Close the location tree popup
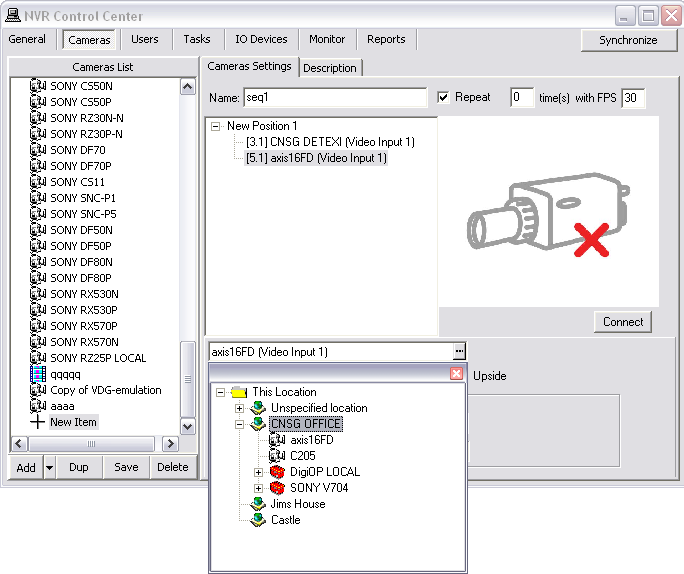Image resolution: width=684 pixels, height=574 pixels. coord(456,373)
